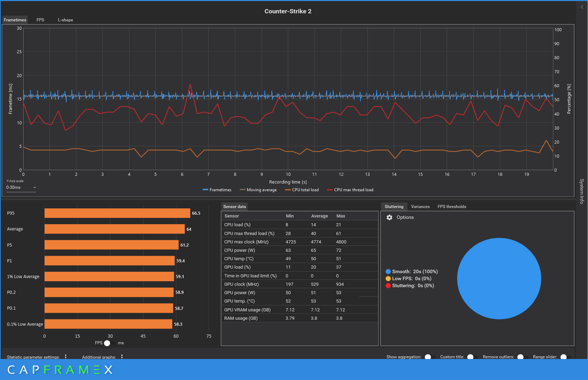This screenshot has width=588, height=380.
Task: Toggle the Moving average legend entry
Action: tap(258, 190)
